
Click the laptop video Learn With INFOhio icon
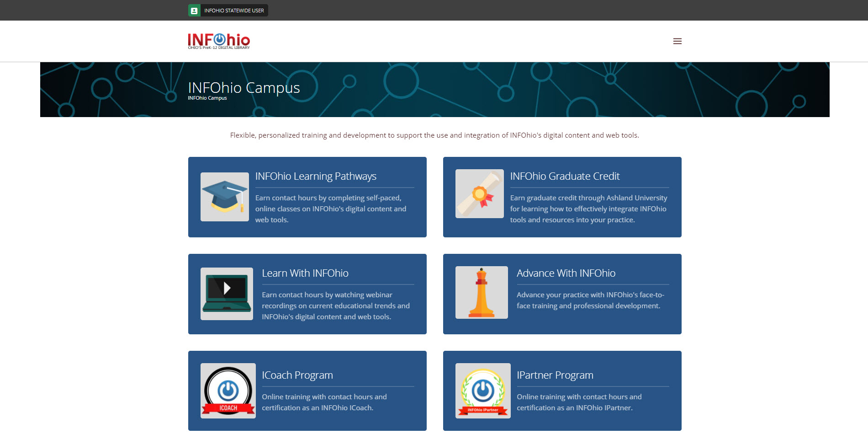[227, 294]
